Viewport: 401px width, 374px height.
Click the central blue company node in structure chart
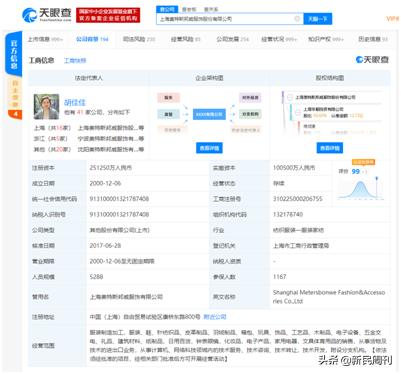pyautogui.click(x=209, y=114)
